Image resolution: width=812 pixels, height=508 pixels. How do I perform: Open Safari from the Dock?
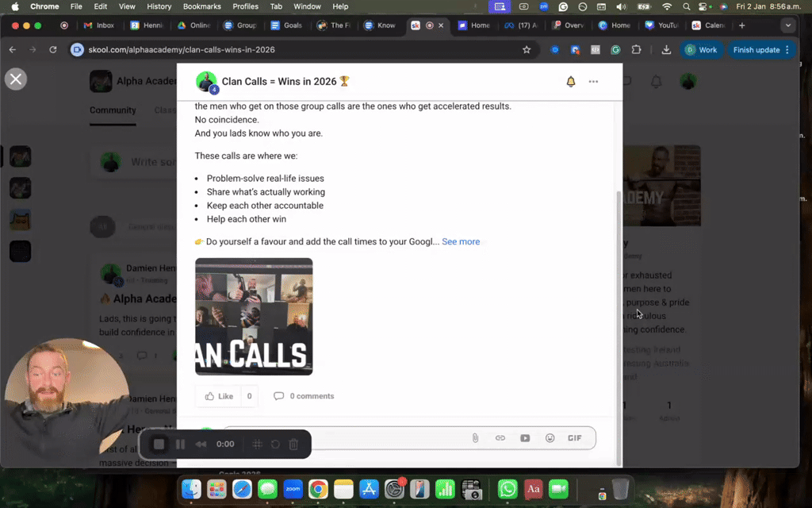click(242, 489)
